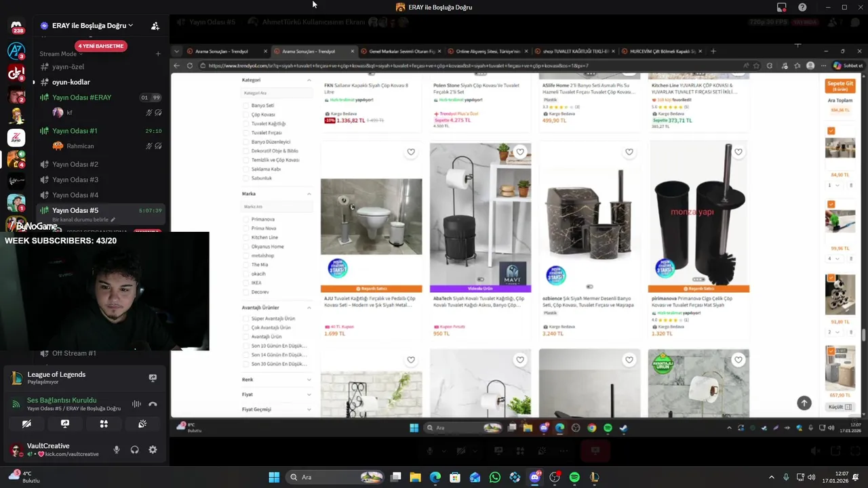
Task: Join Yayın Odası #2 voice channel
Action: (x=100, y=164)
